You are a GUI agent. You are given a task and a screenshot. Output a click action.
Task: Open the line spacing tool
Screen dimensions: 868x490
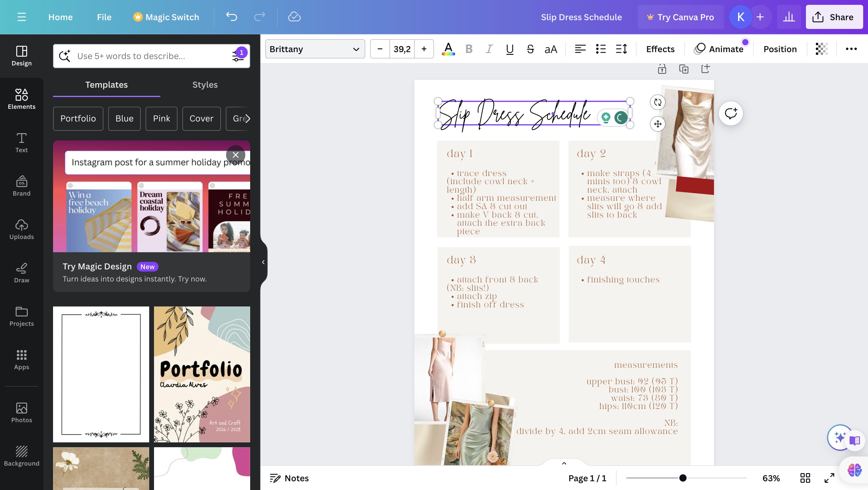621,49
